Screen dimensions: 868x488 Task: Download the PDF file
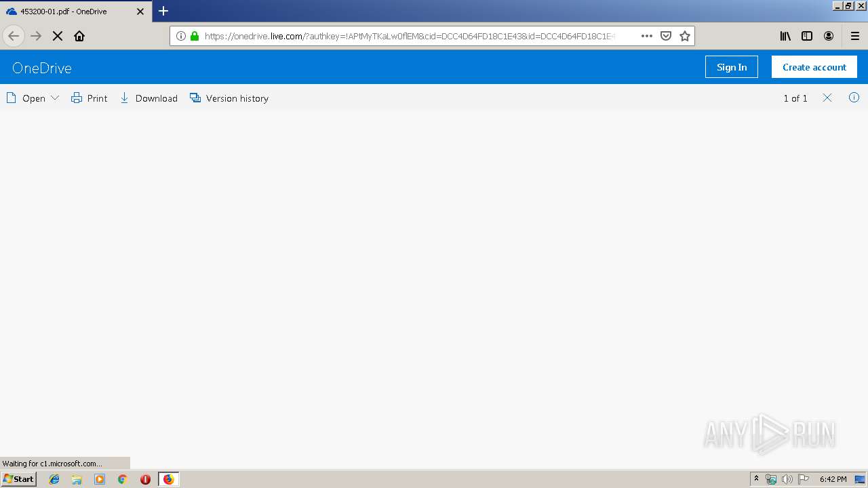coord(149,98)
